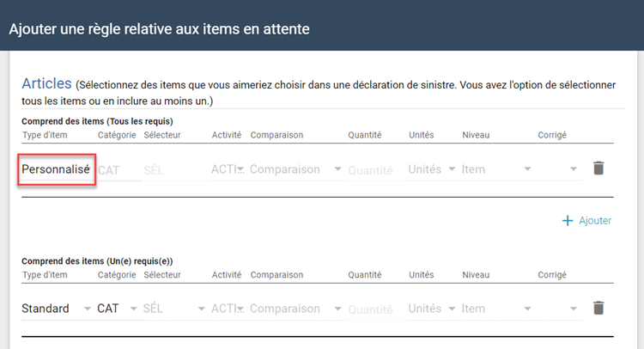Delete the second item rule row
The image size is (644, 349).
tap(598, 308)
